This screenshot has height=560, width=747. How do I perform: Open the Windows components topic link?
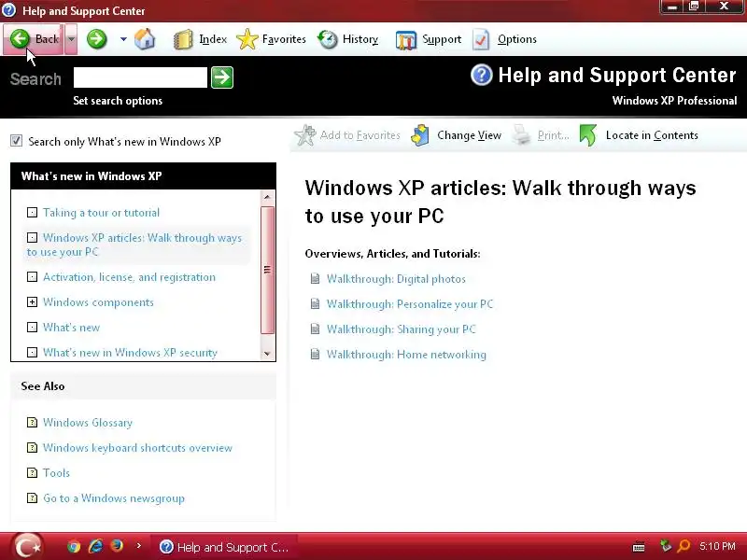pyautogui.click(x=98, y=302)
